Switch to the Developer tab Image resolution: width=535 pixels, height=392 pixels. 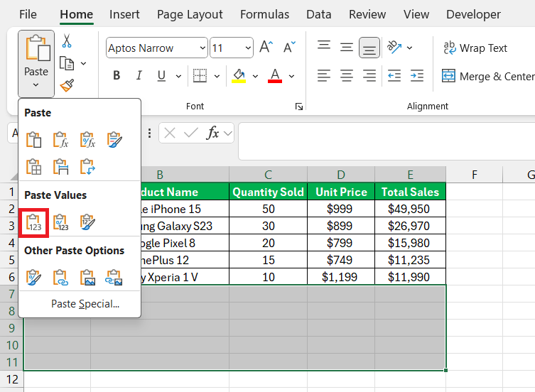(473, 14)
